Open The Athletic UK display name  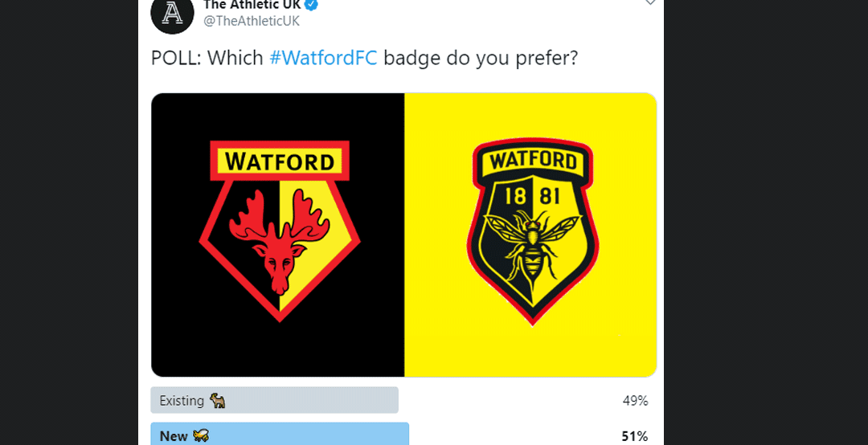coord(251,5)
